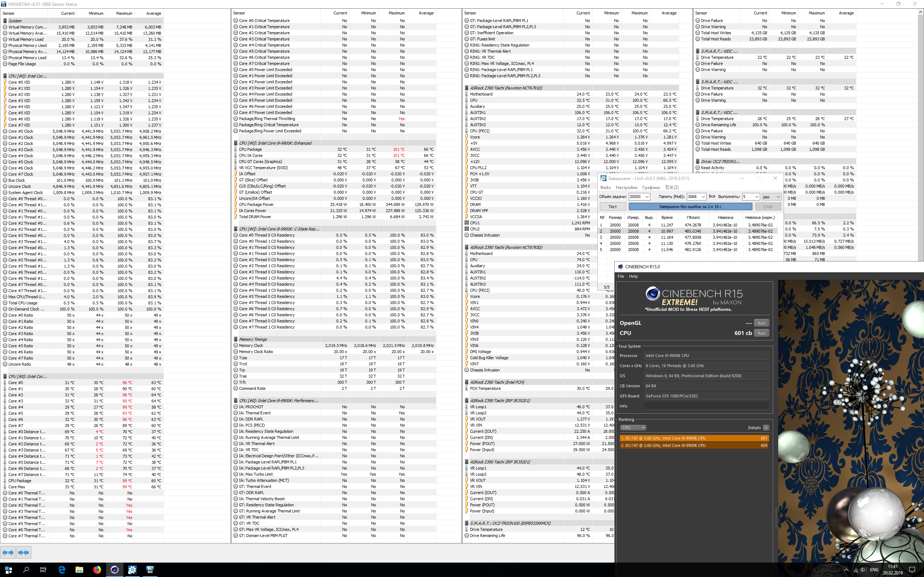Open the CPU ranking dropdown in Cinebench

click(x=633, y=428)
